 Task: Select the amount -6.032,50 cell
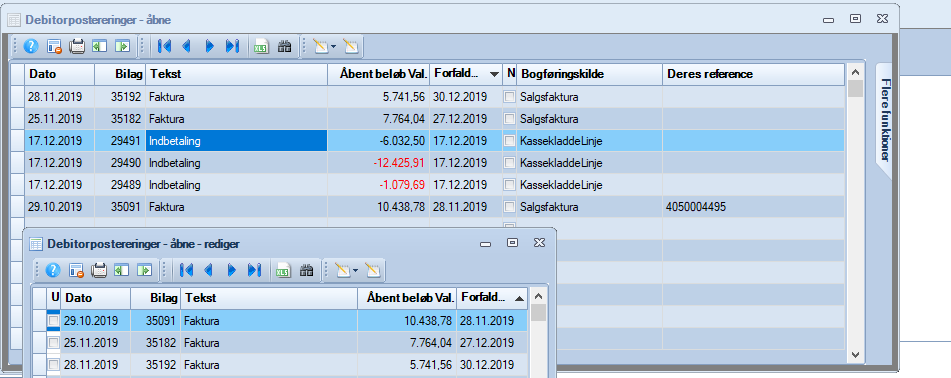378,141
